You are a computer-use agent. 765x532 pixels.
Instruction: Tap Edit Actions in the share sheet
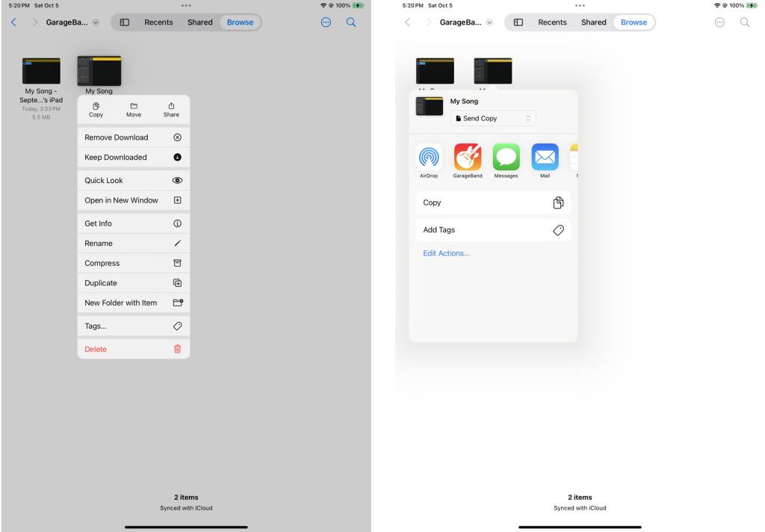pos(446,253)
